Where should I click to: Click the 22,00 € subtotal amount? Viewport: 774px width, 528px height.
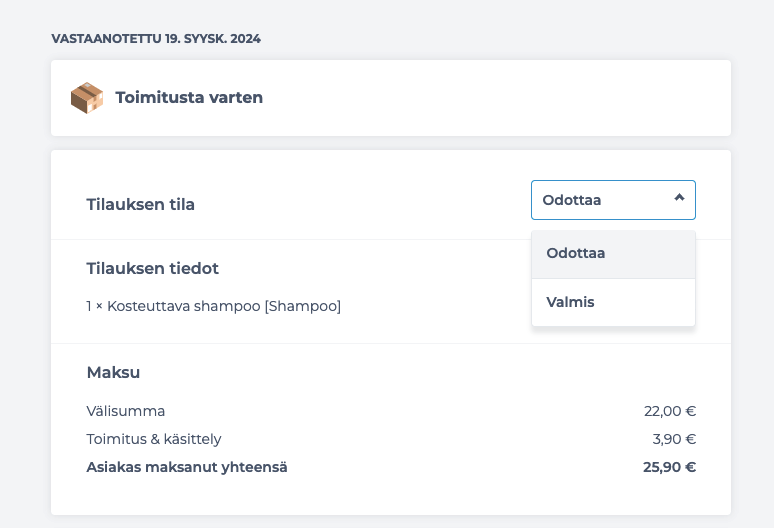coord(669,411)
